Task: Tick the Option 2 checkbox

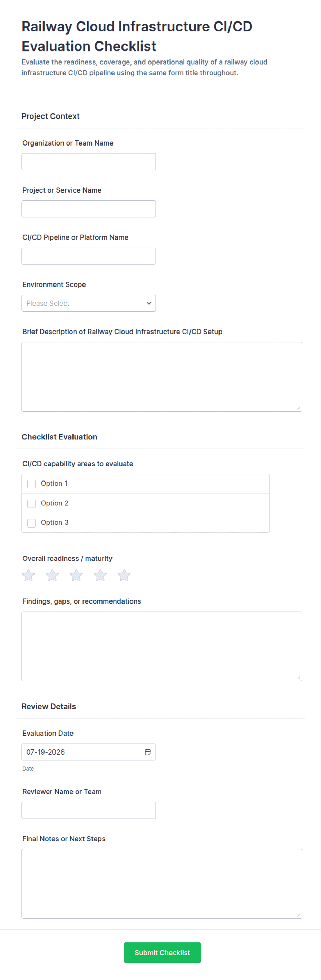Action: [31, 503]
